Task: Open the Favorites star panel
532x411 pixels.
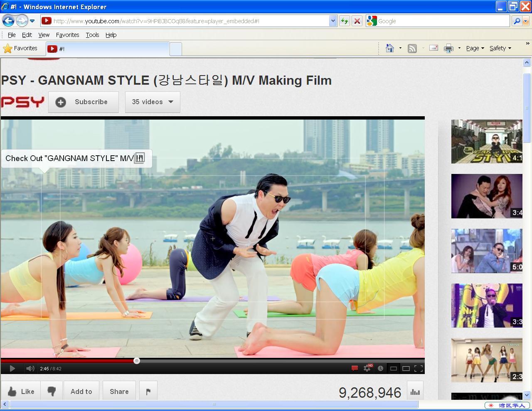Action: [x=20, y=48]
